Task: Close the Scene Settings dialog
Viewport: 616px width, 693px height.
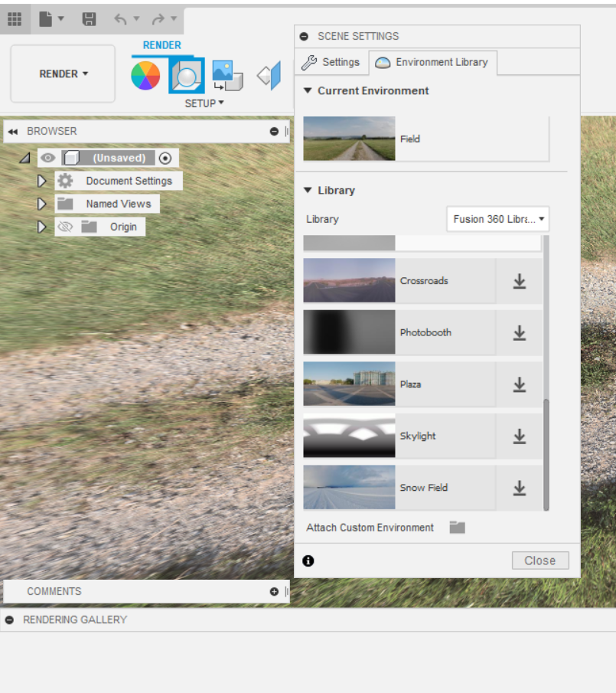Action: (540, 561)
